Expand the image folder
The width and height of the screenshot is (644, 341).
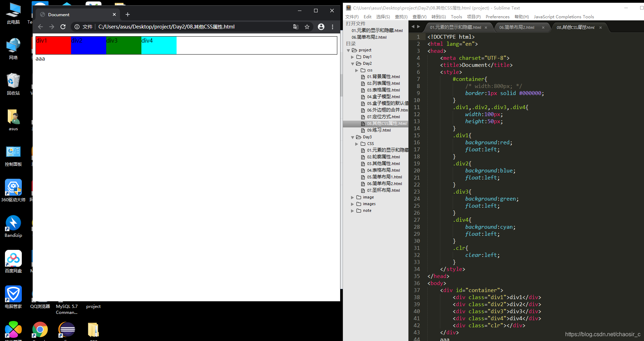point(352,197)
